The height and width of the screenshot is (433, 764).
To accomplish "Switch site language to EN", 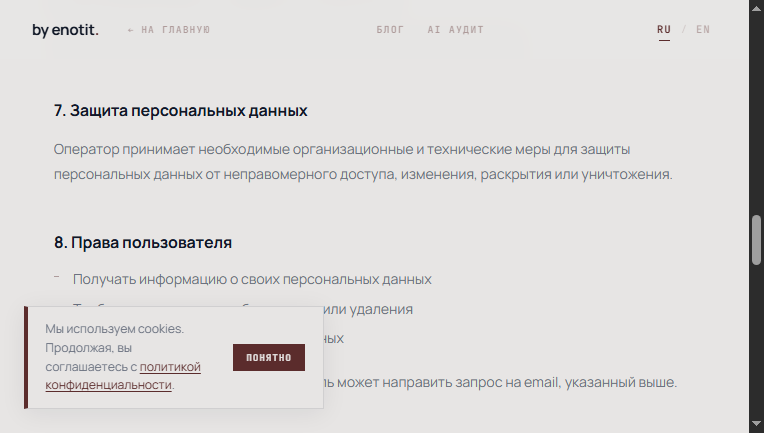I will [703, 30].
